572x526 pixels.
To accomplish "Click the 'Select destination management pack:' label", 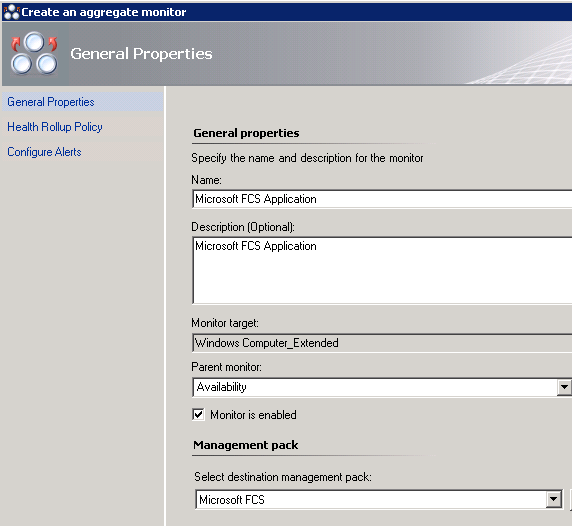I will click(283, 477).
